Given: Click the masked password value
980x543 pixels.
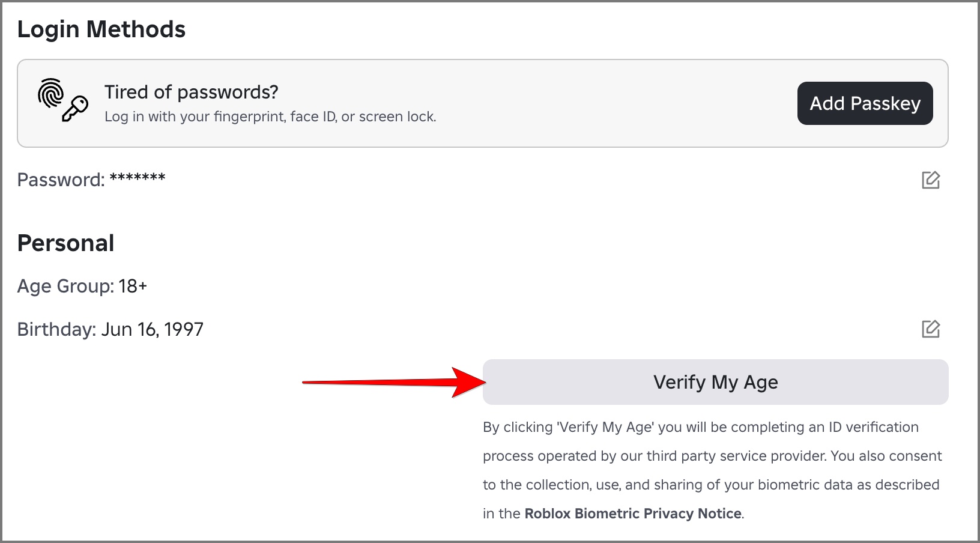Looking at the screenshot, I should point(138,178).
